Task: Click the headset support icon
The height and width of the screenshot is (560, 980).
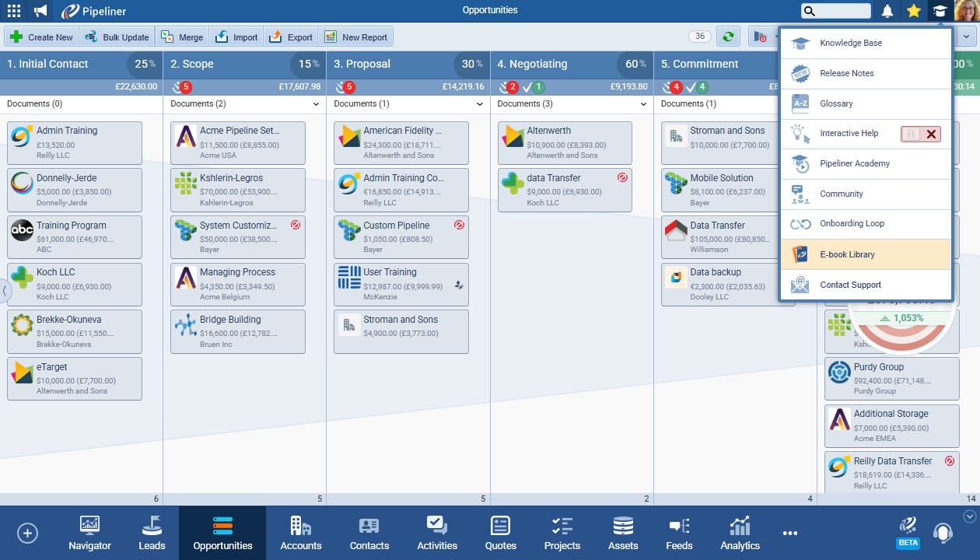Action: point(943,533)
